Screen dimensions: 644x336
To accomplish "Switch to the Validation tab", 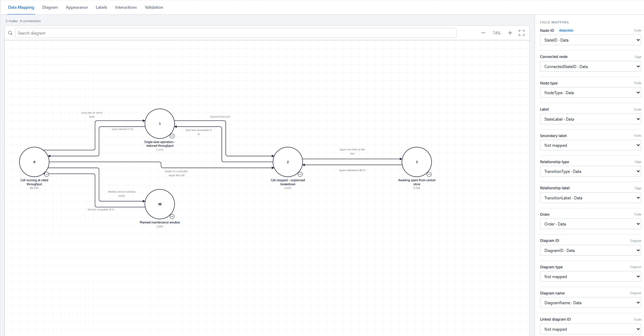I will (154, 7).
